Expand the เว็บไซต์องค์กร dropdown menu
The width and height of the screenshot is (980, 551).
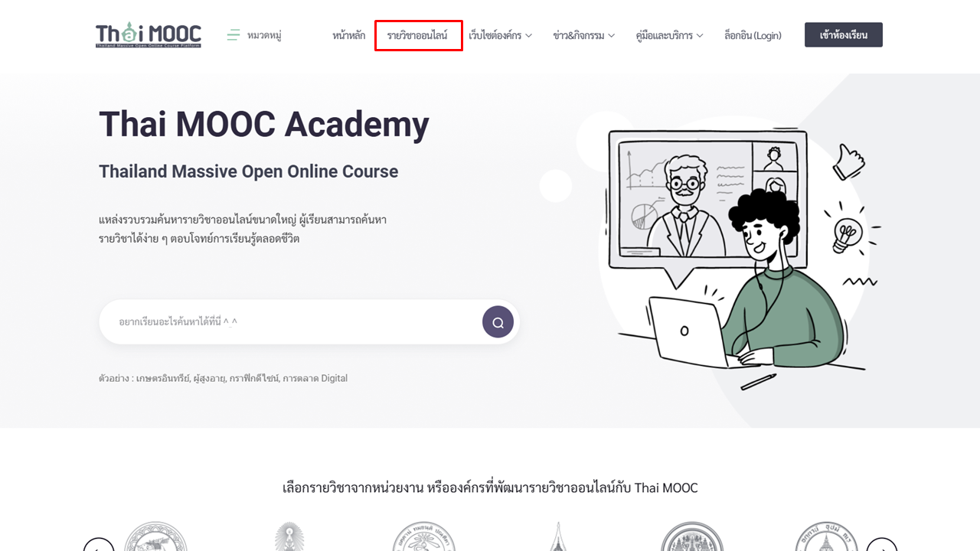pyautogui.click(x=501, y=35)
